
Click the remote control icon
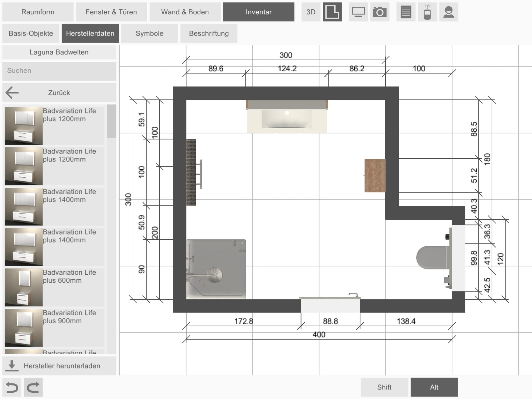427,12
